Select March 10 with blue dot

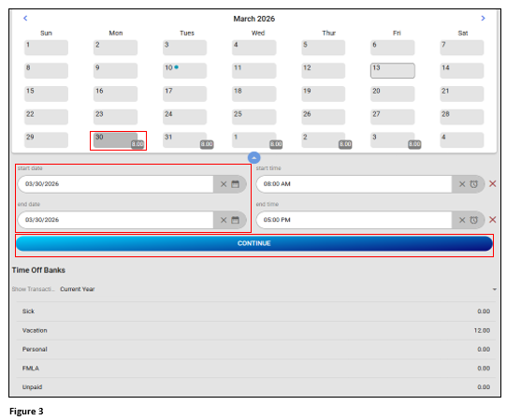[184, 71]
